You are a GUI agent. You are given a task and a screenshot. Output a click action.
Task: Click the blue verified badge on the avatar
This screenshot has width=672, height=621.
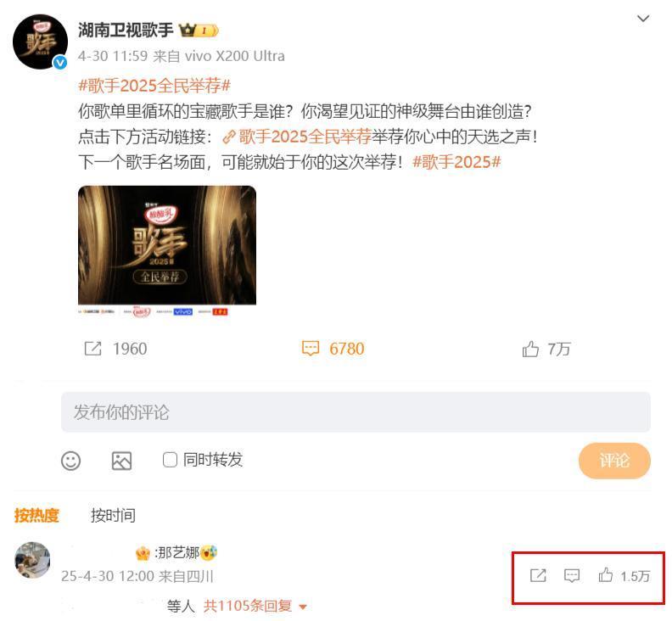[60, 63]
